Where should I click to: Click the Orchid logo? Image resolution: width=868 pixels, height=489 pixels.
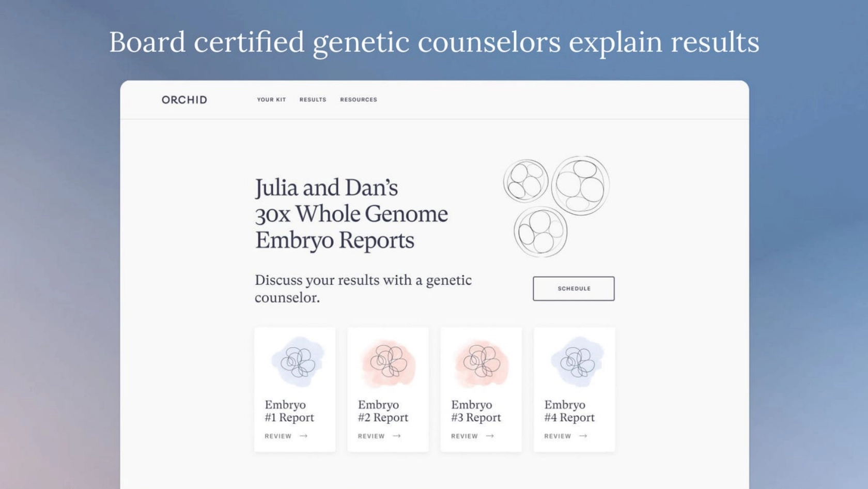coord(184,100)
